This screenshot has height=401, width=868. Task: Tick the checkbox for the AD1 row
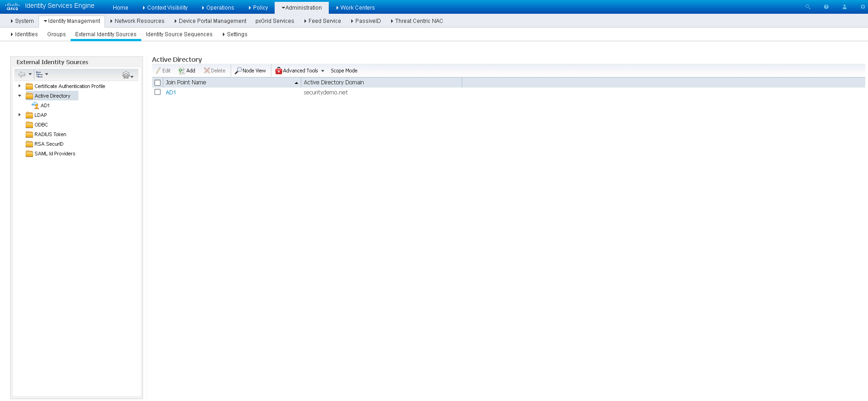pos(158,92)
